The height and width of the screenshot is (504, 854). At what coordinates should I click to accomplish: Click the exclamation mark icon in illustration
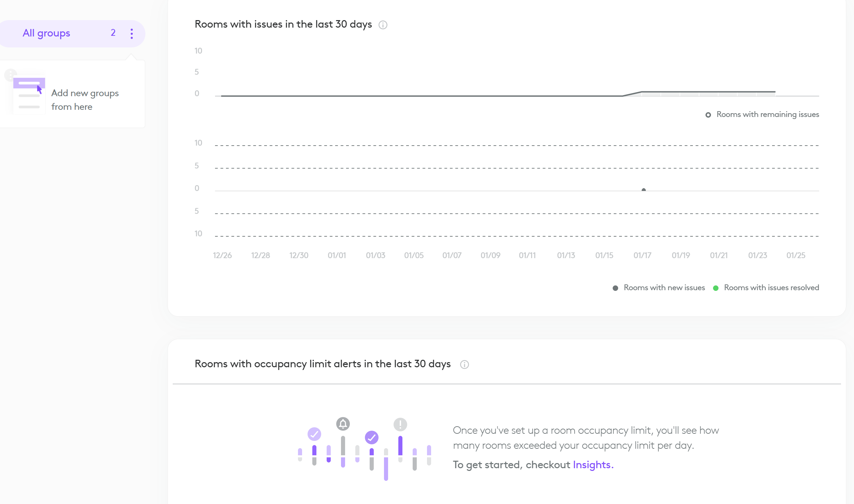pos(400,425)
